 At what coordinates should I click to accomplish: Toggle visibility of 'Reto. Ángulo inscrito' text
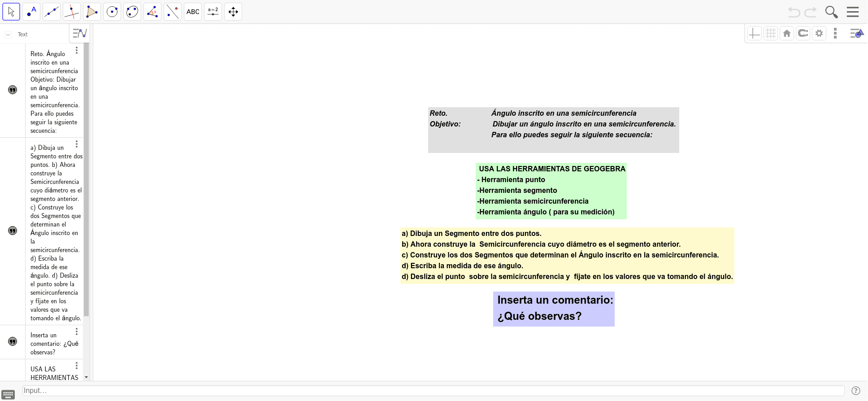(13, 90)
